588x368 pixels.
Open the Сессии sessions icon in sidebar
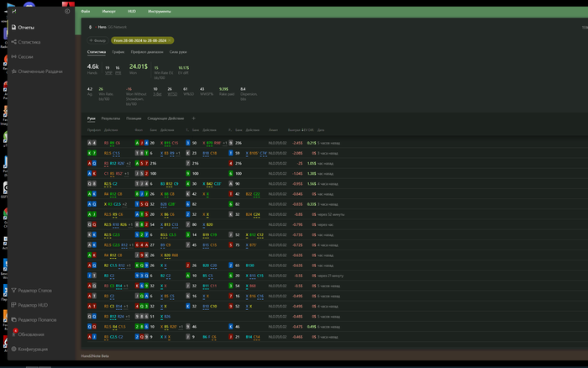14,56
